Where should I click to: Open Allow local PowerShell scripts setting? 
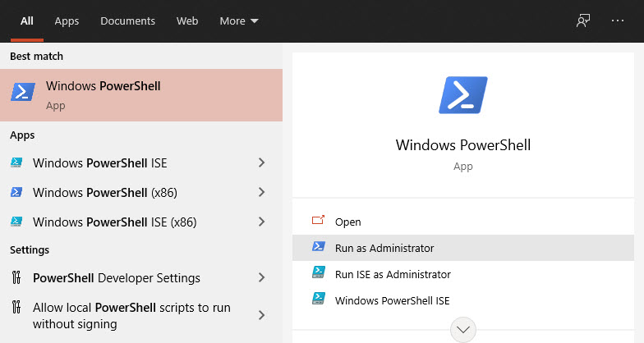pyautogui.click(x=131, y=316)
